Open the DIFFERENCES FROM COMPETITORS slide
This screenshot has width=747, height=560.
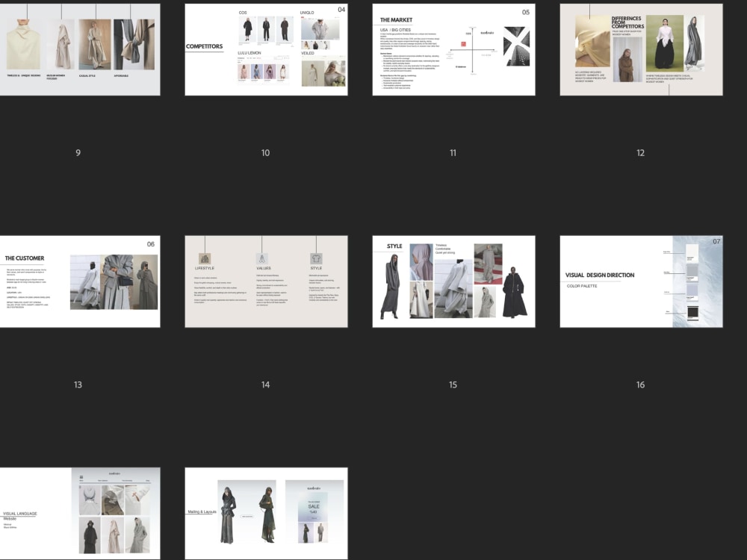(641, 49)
